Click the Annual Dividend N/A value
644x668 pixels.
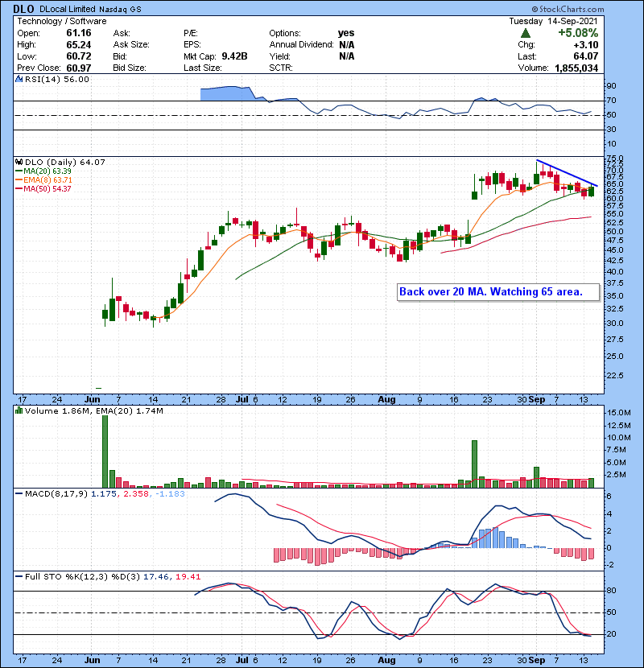click(x=346, y=45)
